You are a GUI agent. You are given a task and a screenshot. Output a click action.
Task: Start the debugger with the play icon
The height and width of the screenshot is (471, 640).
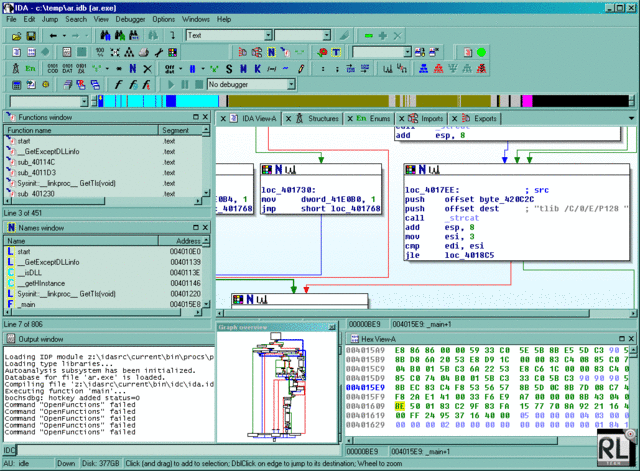point(171,85)
